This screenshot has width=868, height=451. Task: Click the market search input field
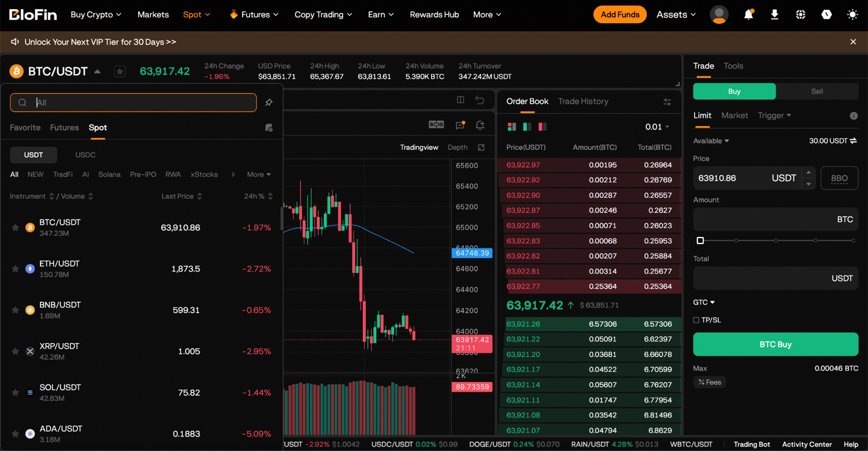pos(133,102)
